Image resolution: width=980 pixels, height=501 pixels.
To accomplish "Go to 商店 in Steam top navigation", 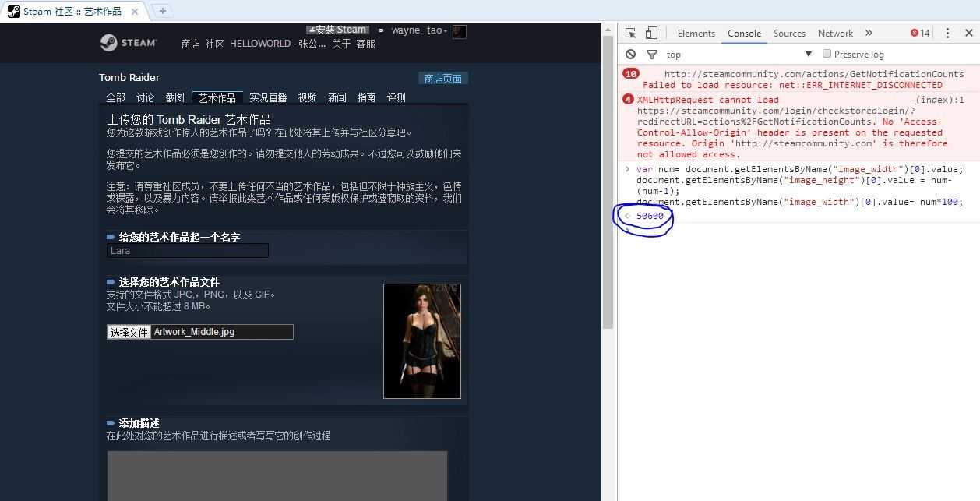I will pyautogui.click(x=190, y=44).
